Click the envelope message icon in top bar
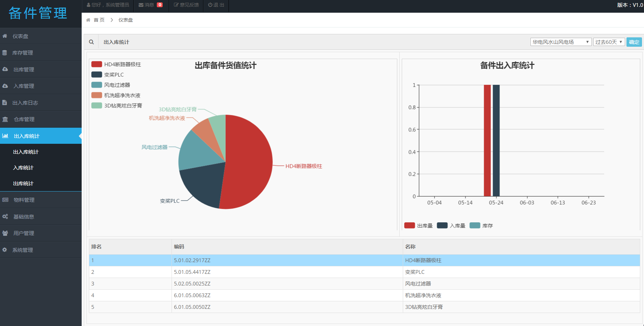The image size is (644, 326). 141,5
